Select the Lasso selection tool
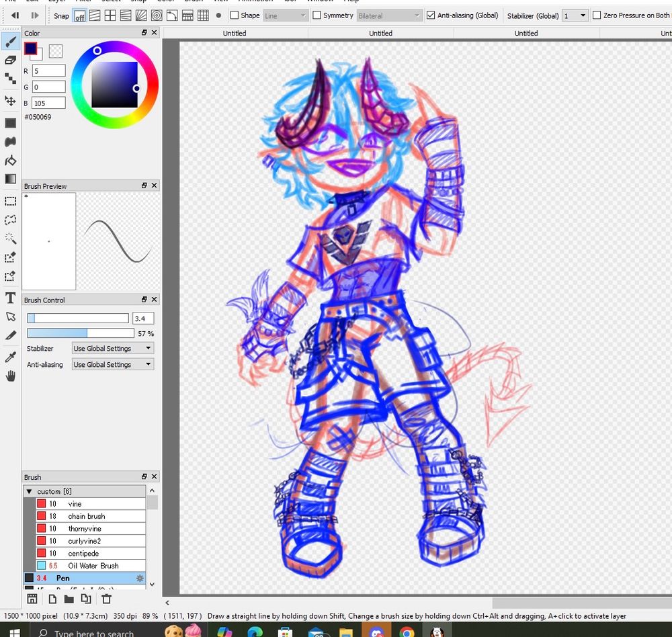The height and width of the screenshot is (637, 672). click(10, 220)
